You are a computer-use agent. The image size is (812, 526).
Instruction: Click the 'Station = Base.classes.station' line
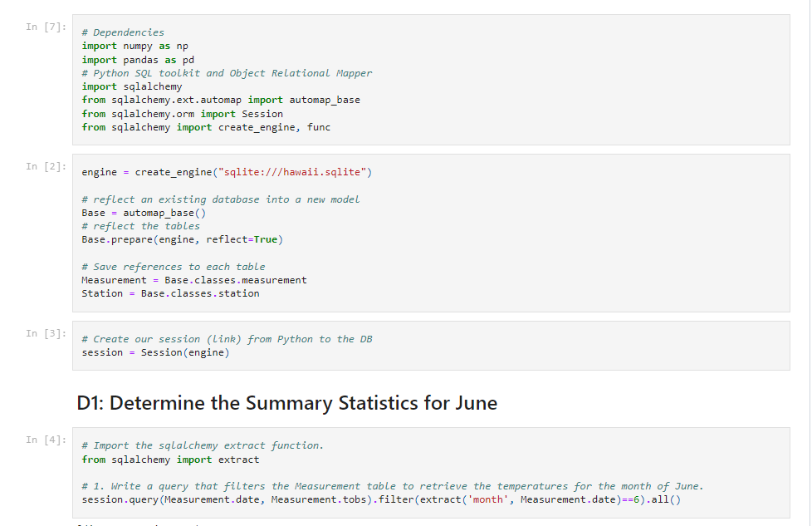[x=170, y=293]
